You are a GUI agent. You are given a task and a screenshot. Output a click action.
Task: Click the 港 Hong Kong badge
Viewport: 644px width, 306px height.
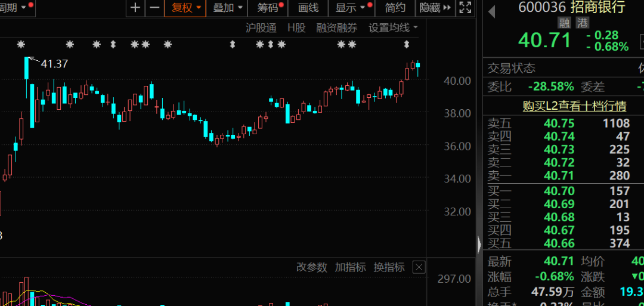click(x=579, y=23)
